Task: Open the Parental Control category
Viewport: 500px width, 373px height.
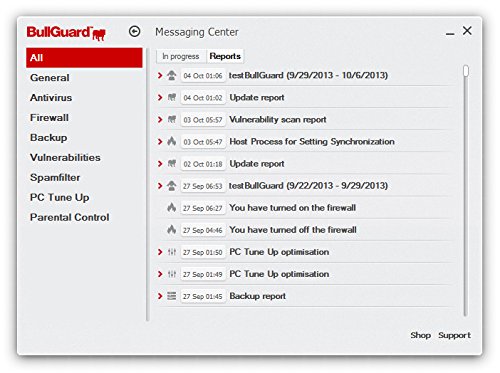Action: tap(70, 217)
